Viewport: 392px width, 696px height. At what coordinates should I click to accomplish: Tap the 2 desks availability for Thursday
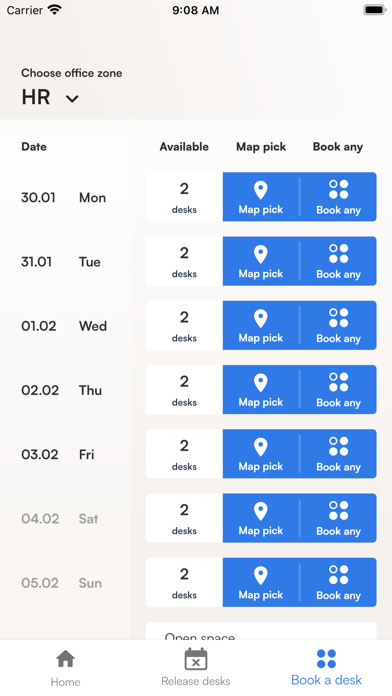point(184,390)
